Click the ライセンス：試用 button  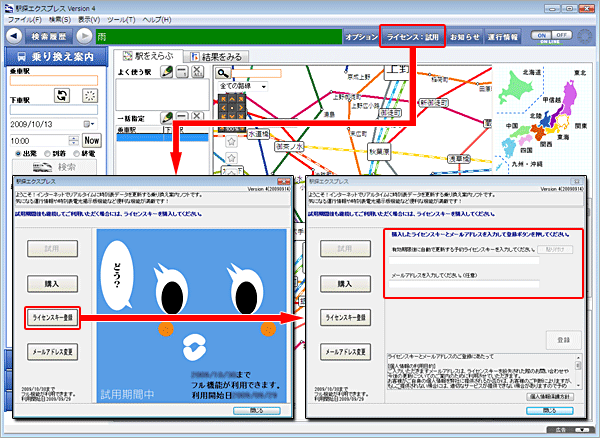click(x=414, y=36)
